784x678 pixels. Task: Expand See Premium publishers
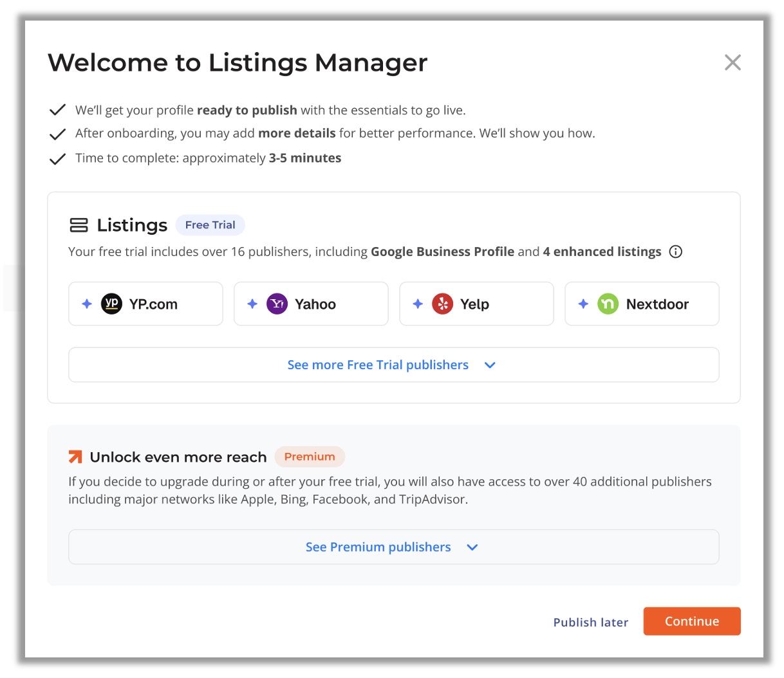click(393, 547)
